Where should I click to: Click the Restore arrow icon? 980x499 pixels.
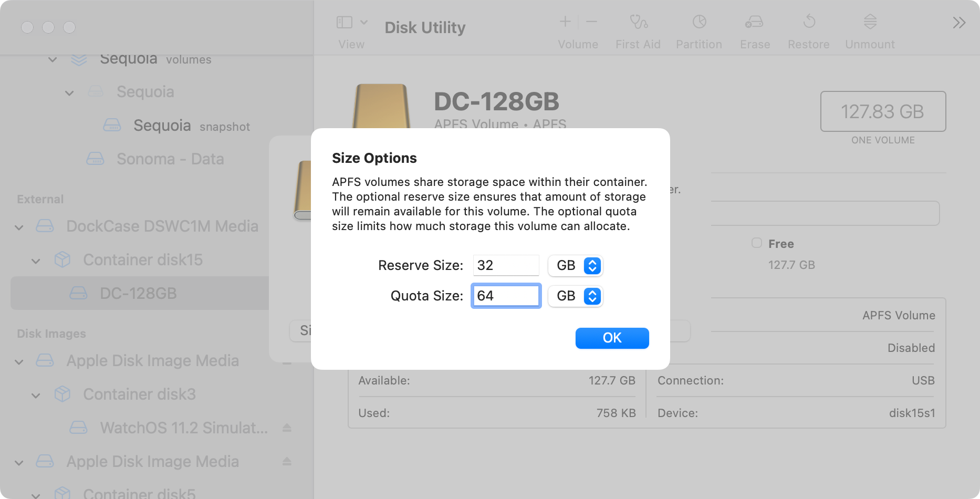(x=809, y=22)
